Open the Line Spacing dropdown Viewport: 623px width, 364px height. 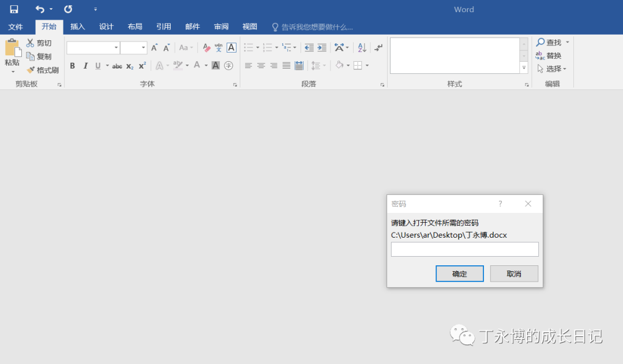click(x=324, y=66)
